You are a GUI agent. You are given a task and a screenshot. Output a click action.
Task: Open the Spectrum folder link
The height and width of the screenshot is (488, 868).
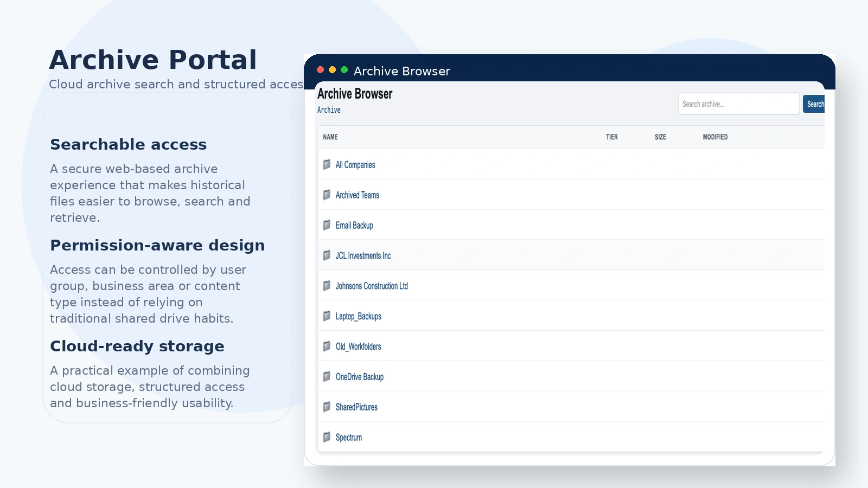pos(349,438)
